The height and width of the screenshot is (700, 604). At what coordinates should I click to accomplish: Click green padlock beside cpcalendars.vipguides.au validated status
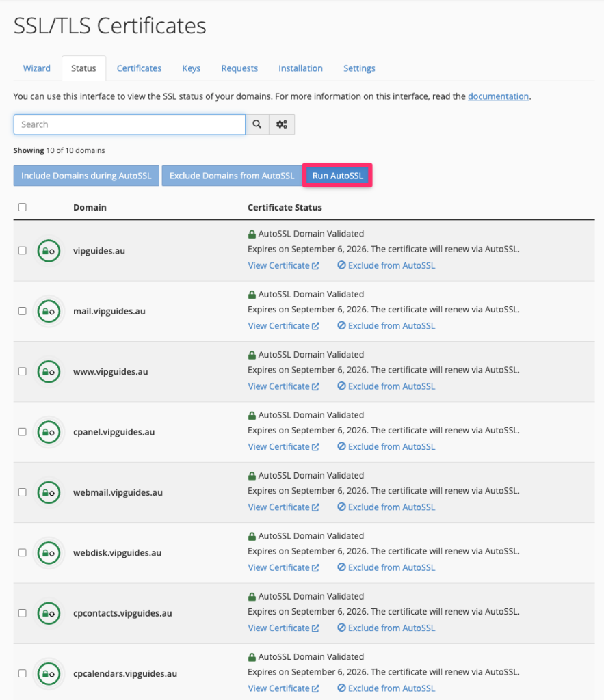pyautogui.click(x=252, y=657)
